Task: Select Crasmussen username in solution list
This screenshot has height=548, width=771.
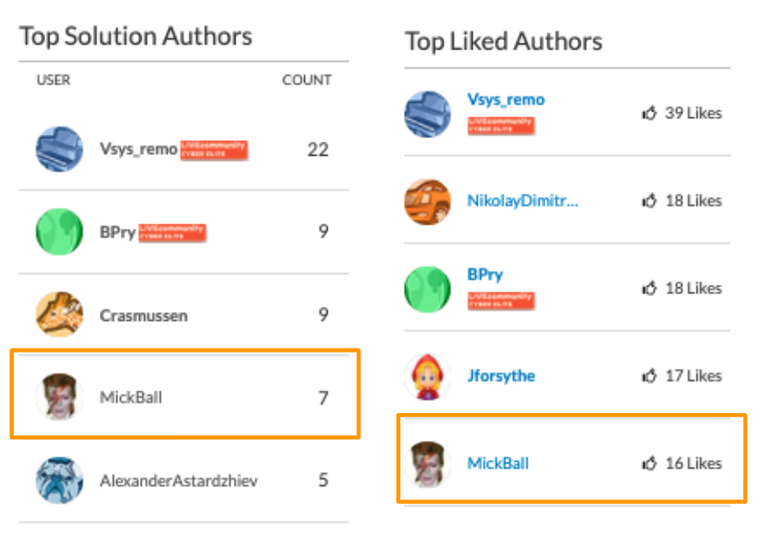Action: tap(143, 316)
